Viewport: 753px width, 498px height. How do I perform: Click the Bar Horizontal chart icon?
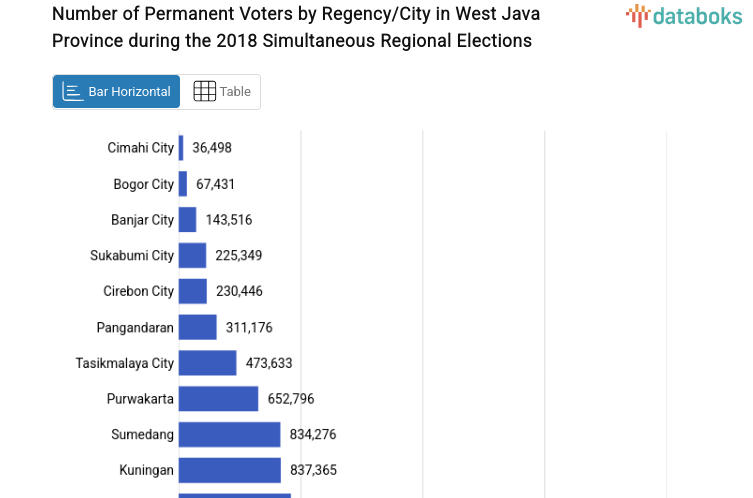(72, 92)
